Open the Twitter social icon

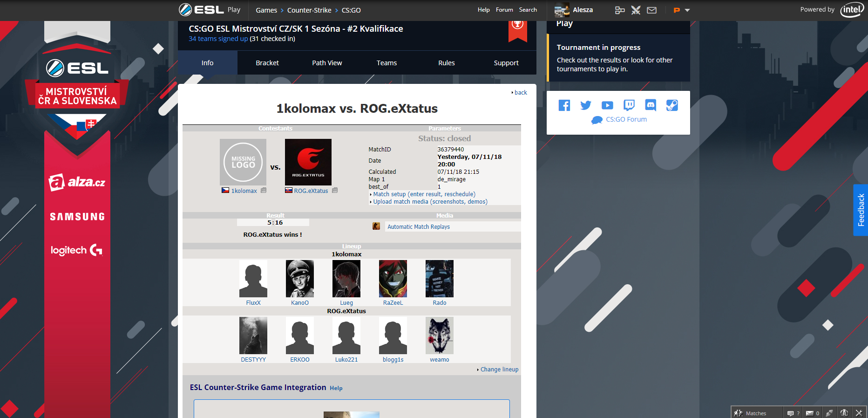[x=586, y=105]
